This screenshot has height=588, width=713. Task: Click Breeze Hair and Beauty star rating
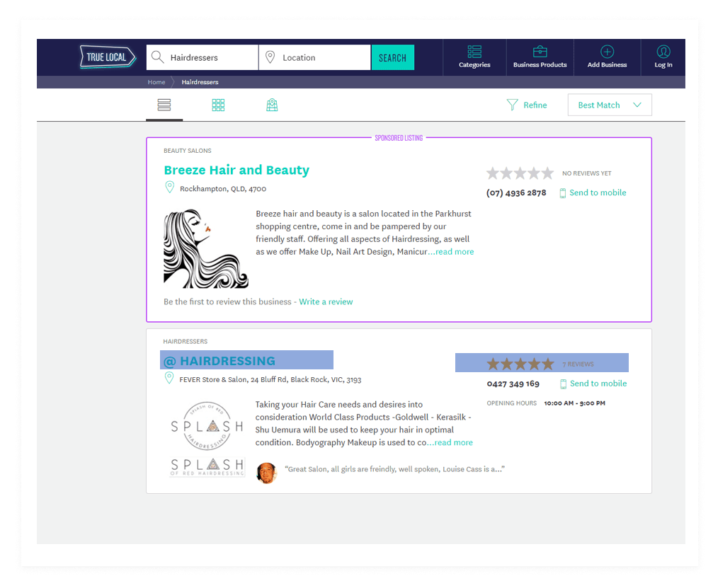pyautogui.click(x=520, y=173)
